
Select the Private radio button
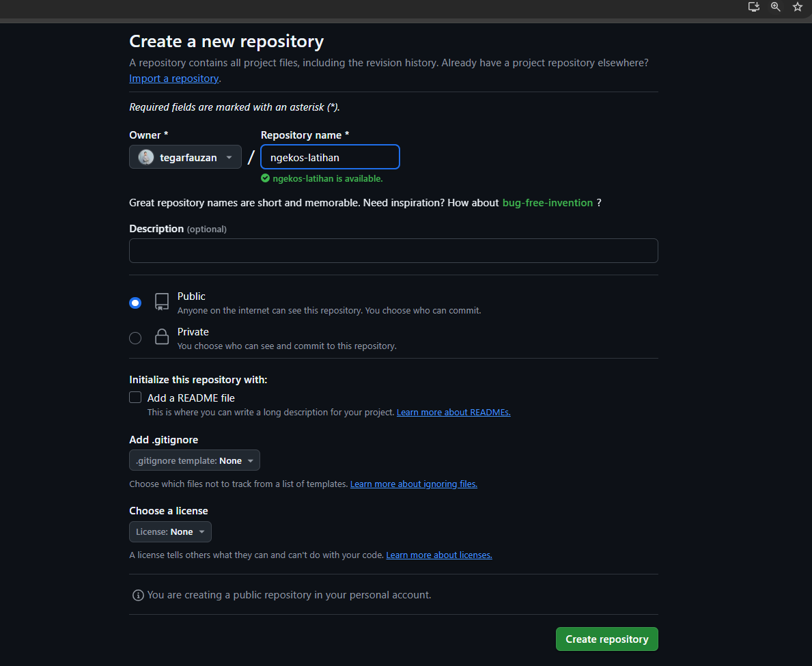[135, 337]
